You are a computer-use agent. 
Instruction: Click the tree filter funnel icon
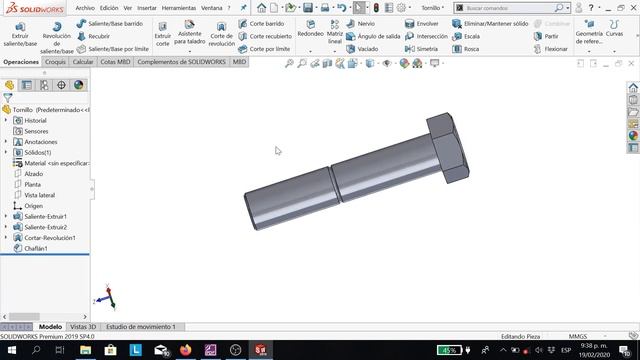8,98
